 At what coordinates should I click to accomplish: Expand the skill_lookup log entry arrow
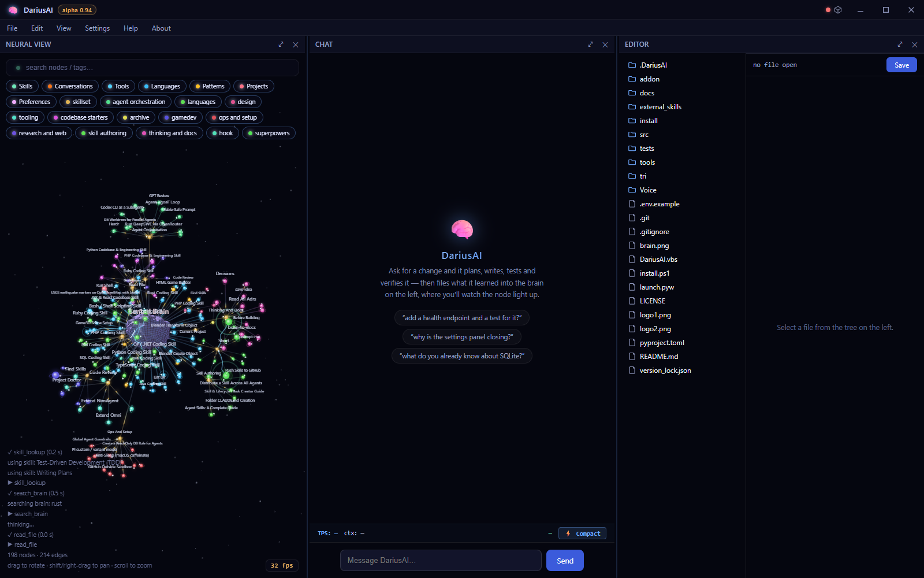(10, 483)
